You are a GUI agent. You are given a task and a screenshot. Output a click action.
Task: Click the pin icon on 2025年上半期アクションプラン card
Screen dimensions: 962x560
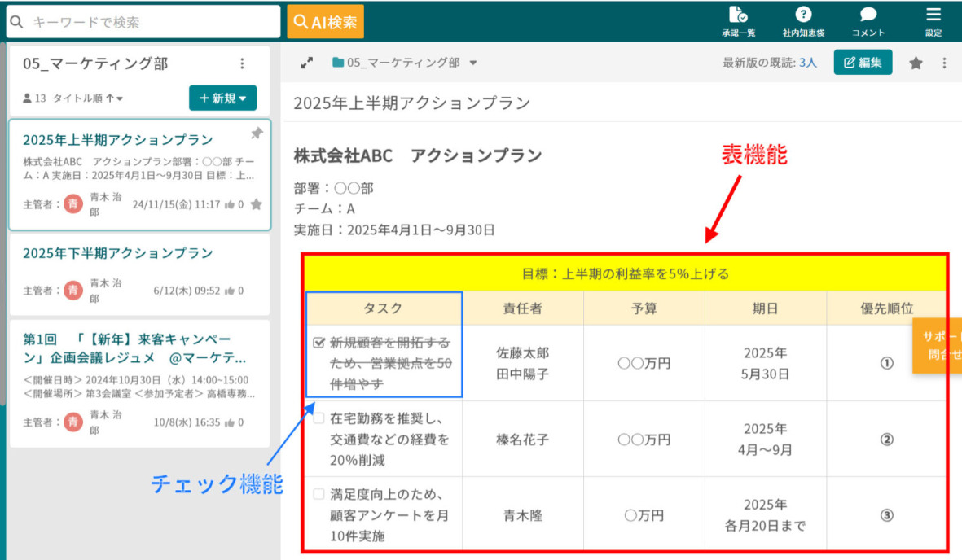(x=257, y=133)
